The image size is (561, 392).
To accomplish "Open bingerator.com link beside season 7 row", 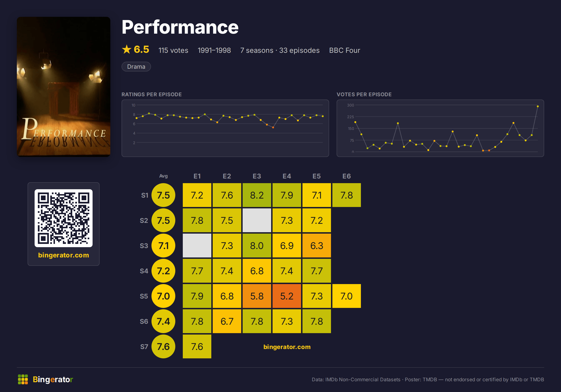I will tap(287, 347).
